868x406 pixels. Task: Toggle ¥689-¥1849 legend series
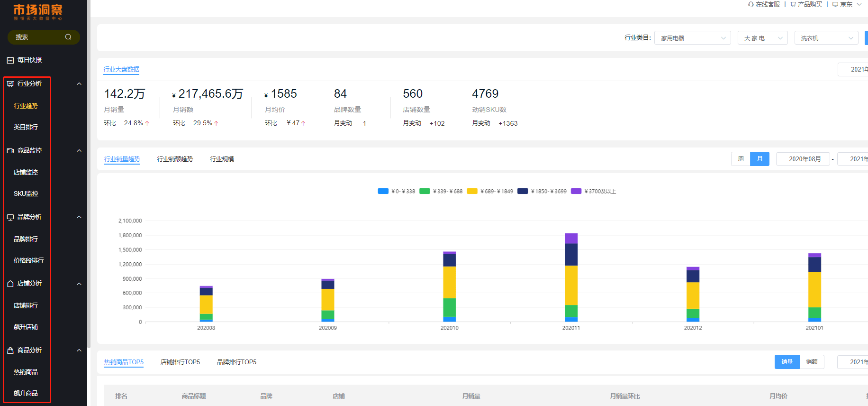(490, 191)
